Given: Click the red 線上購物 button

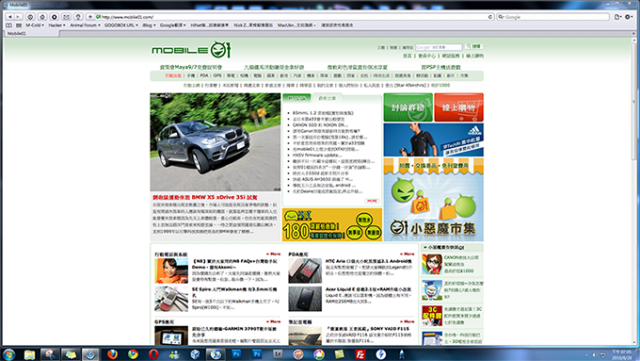Looking at the screenshot, I should (x=459, y=107).
